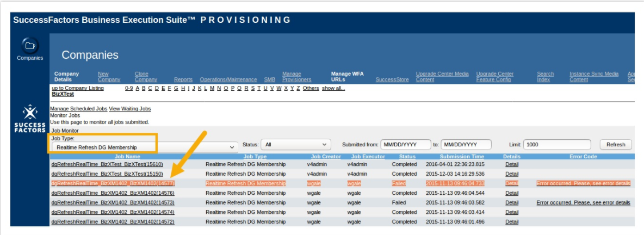This screenshot has height=235, width=644.
Task: Click the Others filter link
Action: coord(311,88)
